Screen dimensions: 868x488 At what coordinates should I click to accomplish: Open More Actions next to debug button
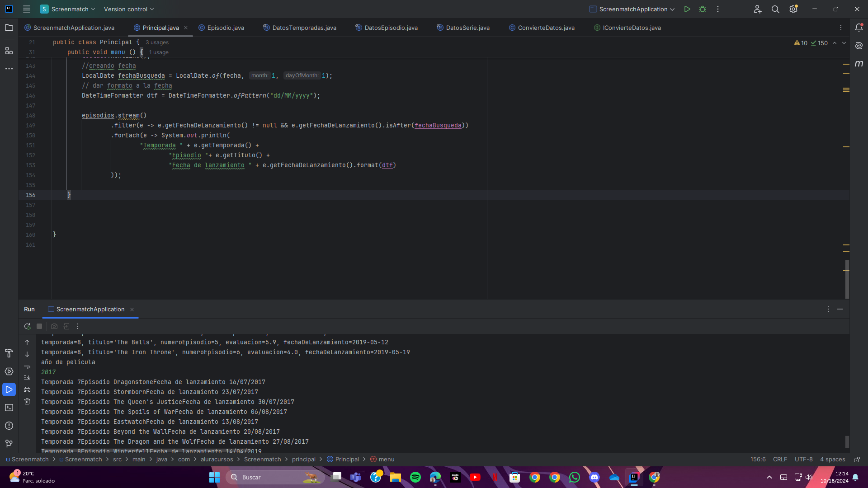click(718, 9)
